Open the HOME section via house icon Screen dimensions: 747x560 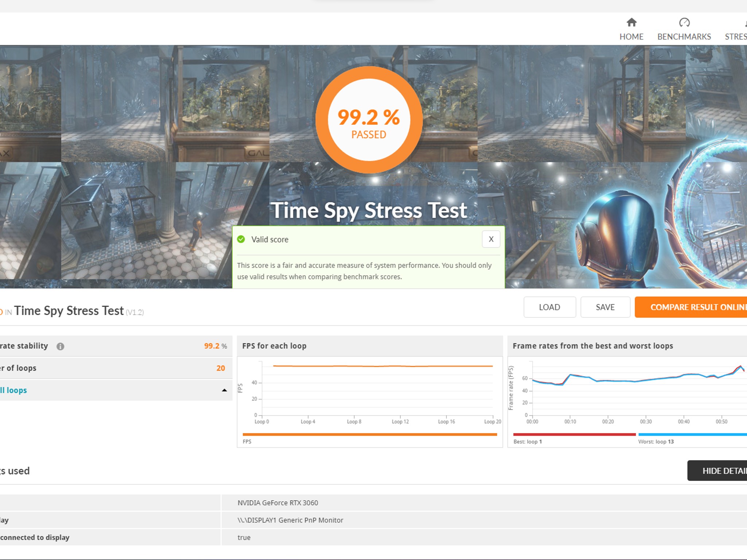[x=631, y=23]
